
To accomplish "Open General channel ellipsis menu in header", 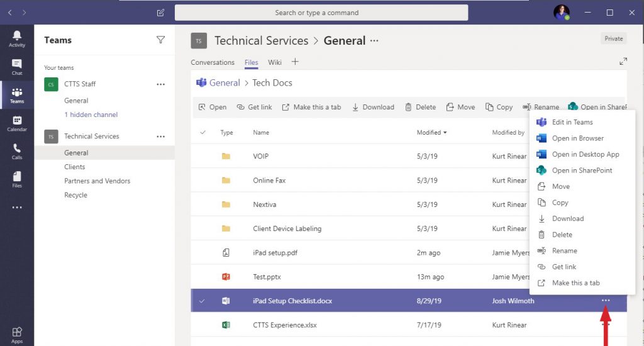I will (x=374, y=41).
